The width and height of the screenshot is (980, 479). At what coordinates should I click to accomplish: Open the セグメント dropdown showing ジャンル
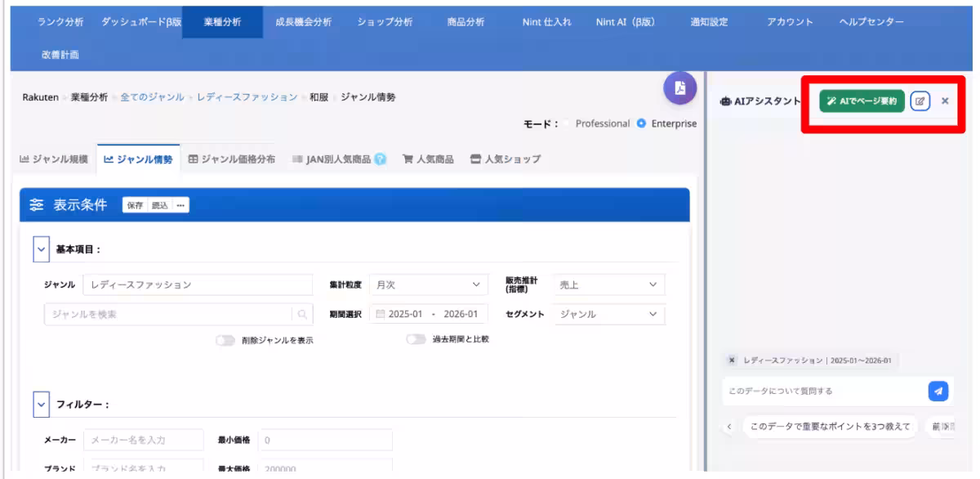point(608,311)
